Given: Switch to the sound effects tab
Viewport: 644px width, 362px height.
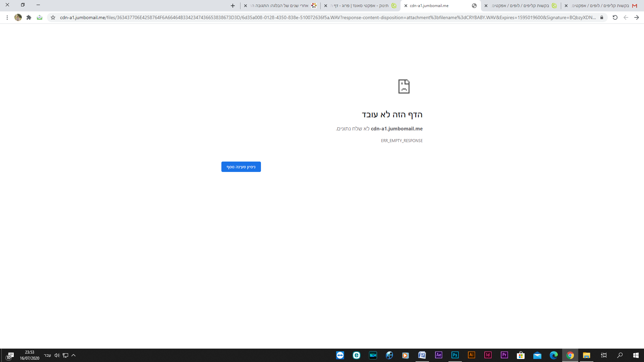Looking at the screenshot, I should tap(362, 6).
